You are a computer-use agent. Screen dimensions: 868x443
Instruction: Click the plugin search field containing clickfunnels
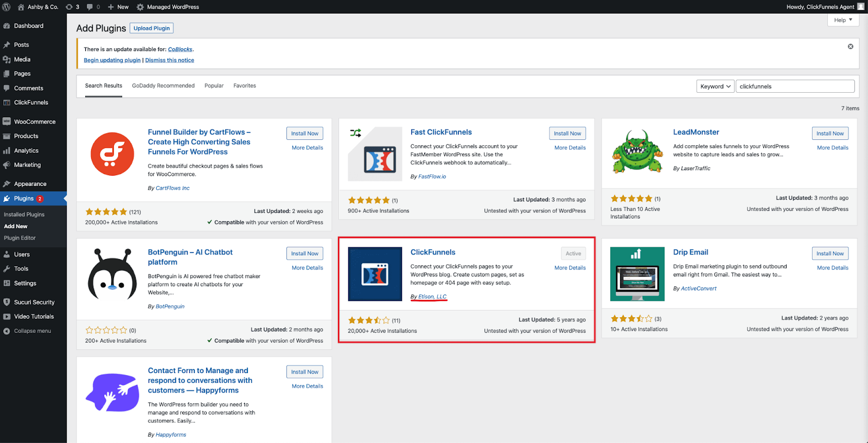click(x=795, y=86)
